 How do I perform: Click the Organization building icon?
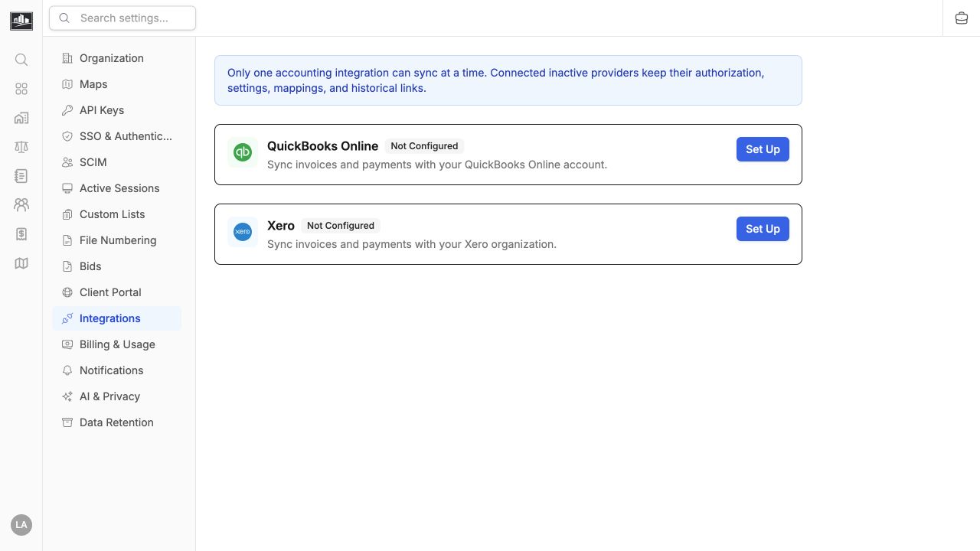click(x=67, y=58)
